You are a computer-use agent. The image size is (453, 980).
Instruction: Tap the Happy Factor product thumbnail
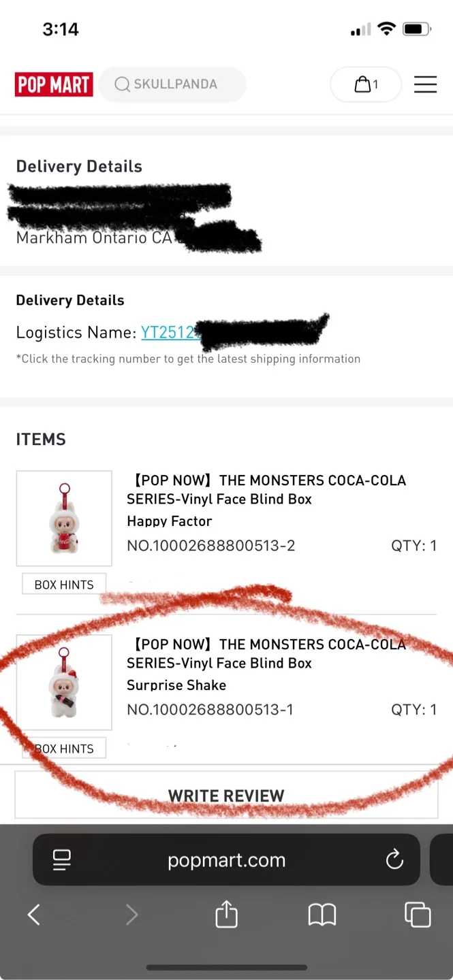tap(63, 518)
